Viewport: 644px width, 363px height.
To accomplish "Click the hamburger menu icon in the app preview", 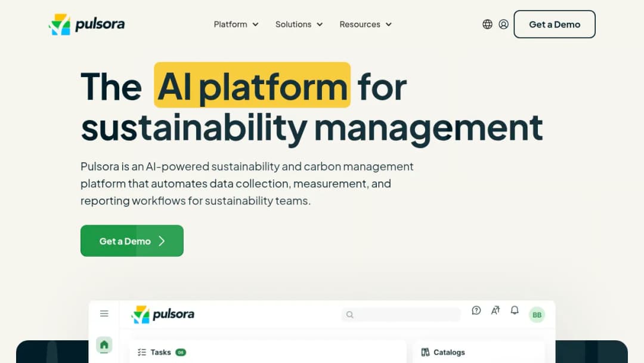I will coord(104,313).
